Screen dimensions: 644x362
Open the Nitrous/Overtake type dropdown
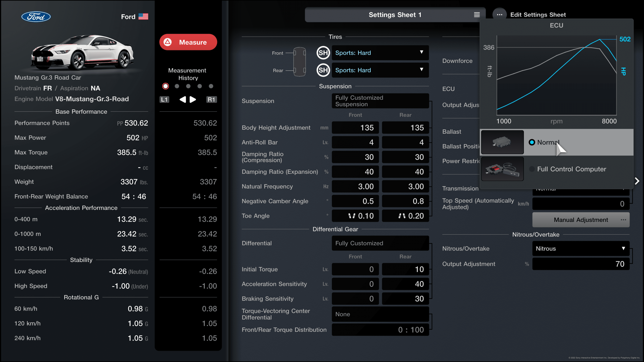pyautogui.click(x=581, y=249)
